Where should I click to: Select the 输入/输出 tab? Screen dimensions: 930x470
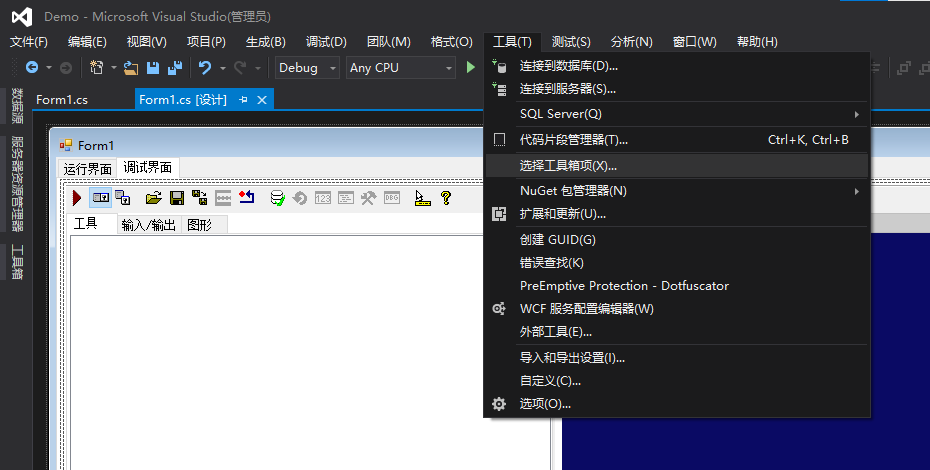tap(148, 224)
